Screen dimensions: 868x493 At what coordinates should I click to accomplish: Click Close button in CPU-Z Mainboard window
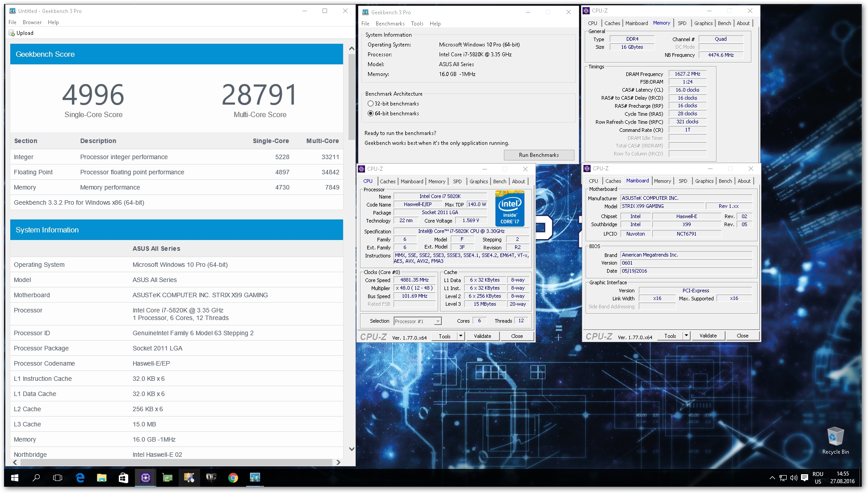(x=742, y=336)
